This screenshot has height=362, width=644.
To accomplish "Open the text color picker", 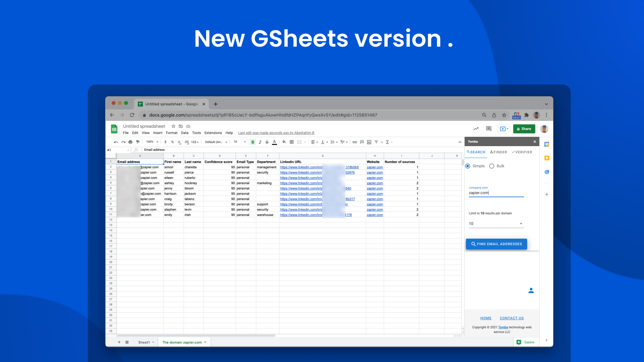I will coord(274,142).
